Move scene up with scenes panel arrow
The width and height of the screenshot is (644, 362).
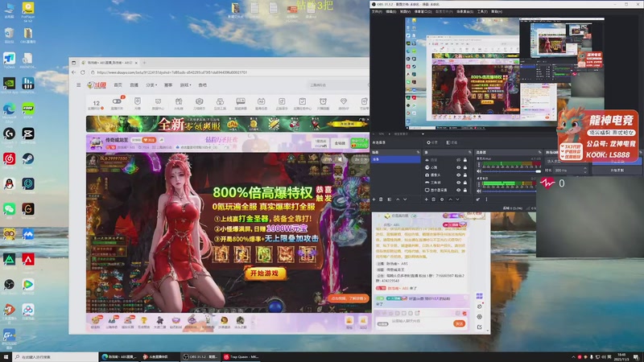point(398,200)
